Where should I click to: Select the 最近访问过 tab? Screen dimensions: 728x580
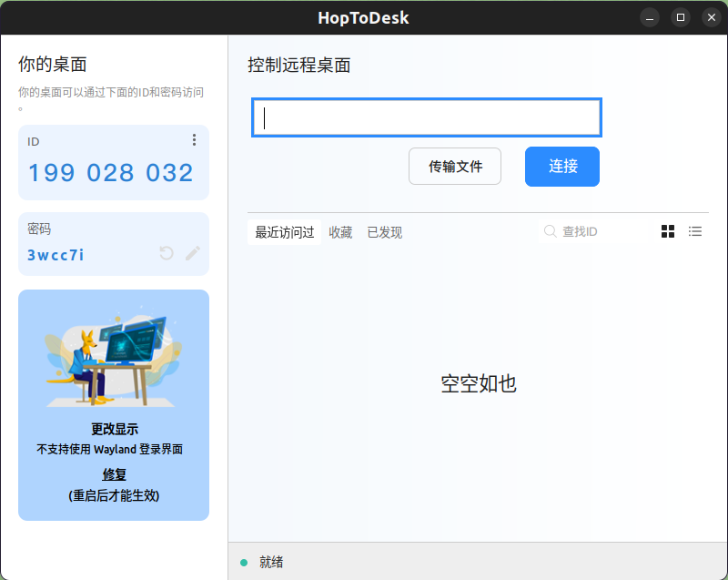tap(284, 232)
